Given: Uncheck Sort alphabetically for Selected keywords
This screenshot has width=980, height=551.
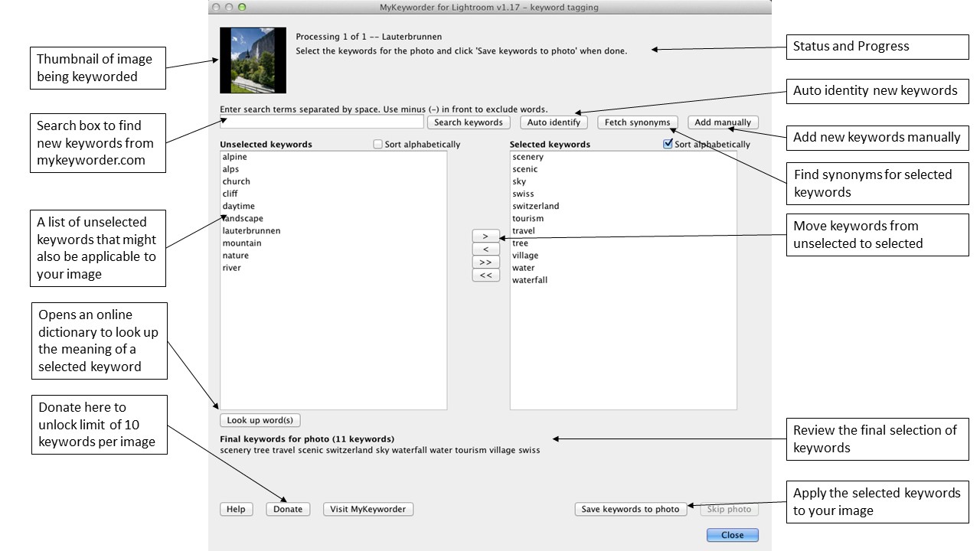Looking at the screenshot, I should pyautogui.click(x=668, y=144).
